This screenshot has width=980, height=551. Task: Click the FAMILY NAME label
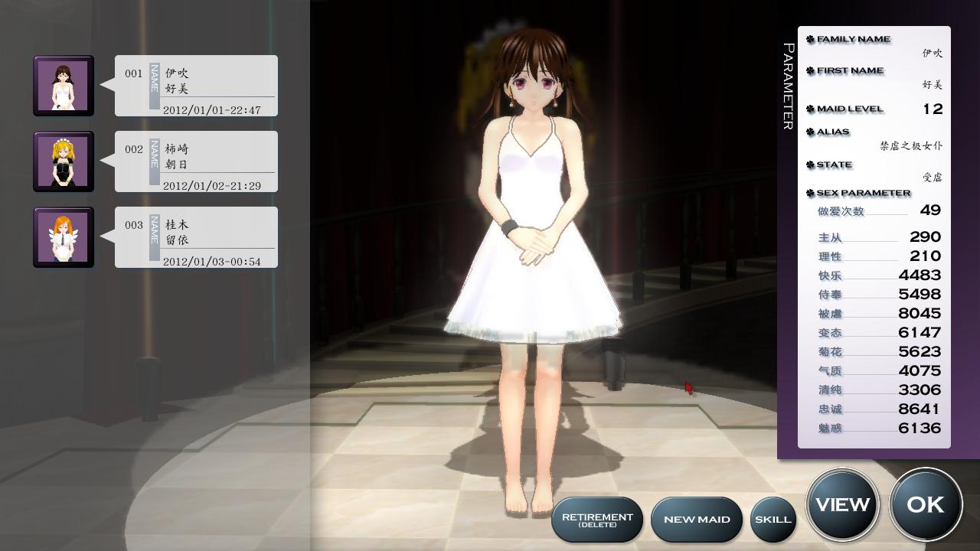(854, 39)
